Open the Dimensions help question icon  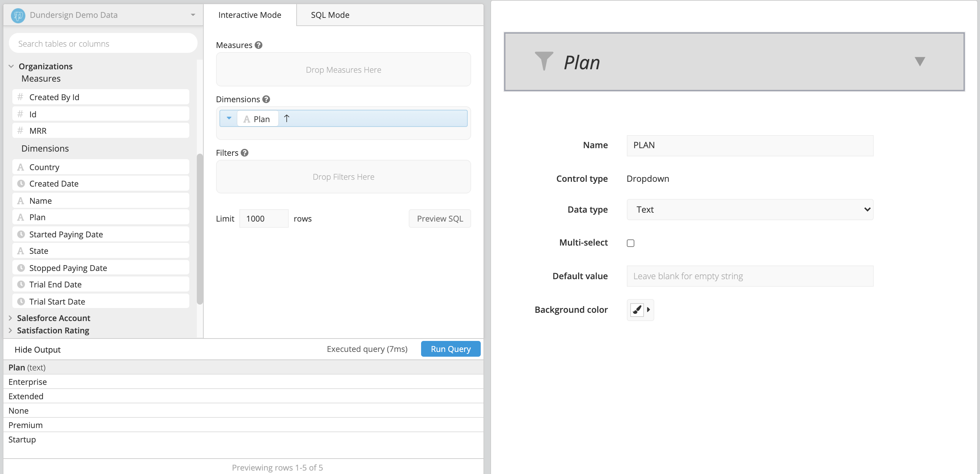(x=266, y=99)
